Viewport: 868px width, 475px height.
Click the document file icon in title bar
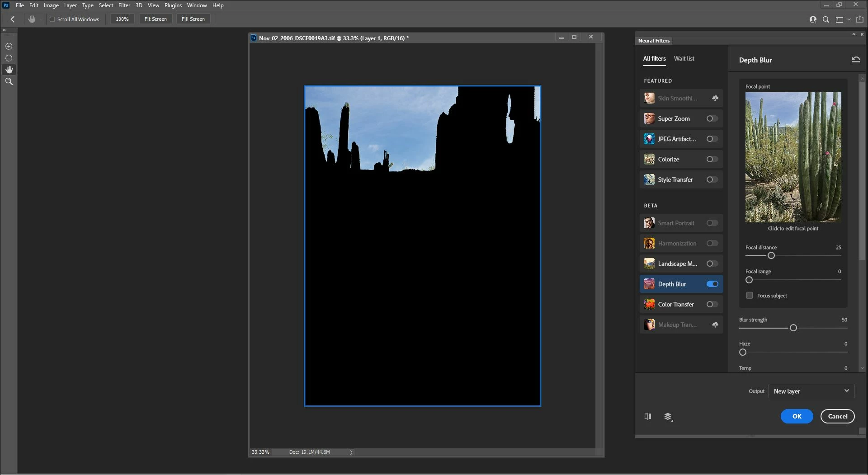254,38
